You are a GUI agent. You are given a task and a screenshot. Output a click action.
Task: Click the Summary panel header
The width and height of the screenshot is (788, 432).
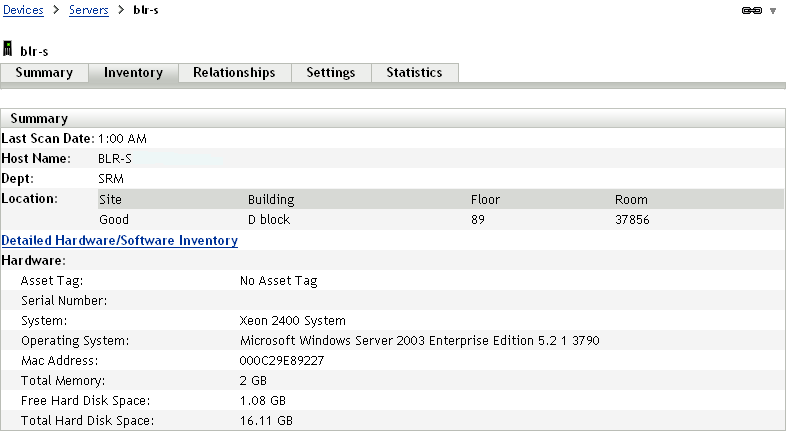click(39, 119)
